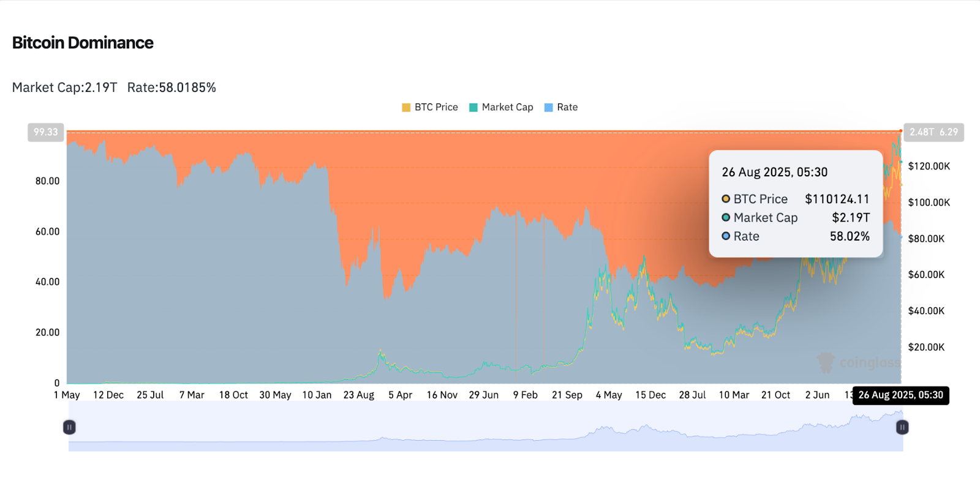Toggle the BTC Price series label

point(436,107)
